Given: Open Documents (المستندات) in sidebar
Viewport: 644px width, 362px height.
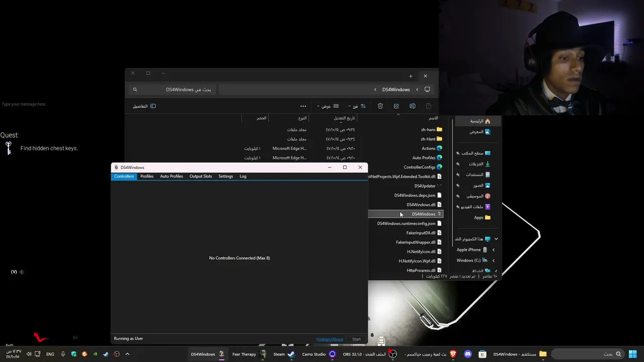Looking at the screenshot, I should point(478,174).
